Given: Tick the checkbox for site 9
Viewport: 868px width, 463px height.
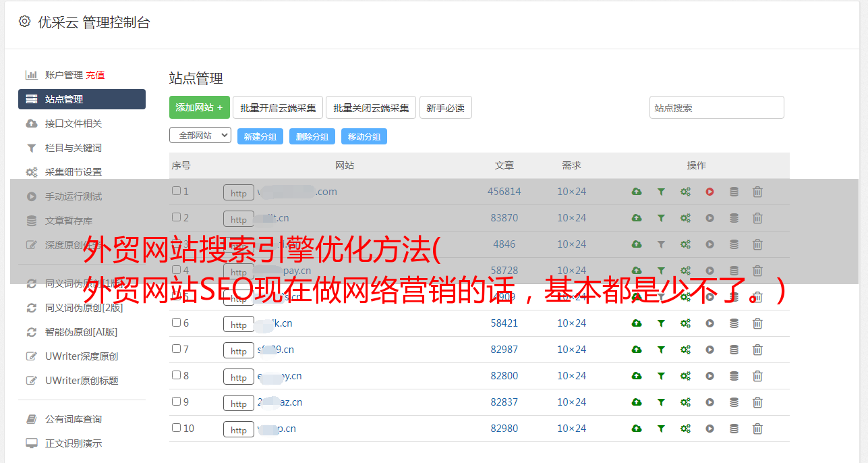Looking at the screenshot, I should point(176,402).
